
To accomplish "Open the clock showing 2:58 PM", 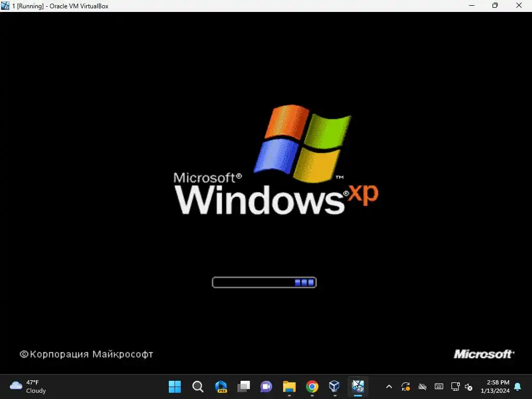I will 495,387.
